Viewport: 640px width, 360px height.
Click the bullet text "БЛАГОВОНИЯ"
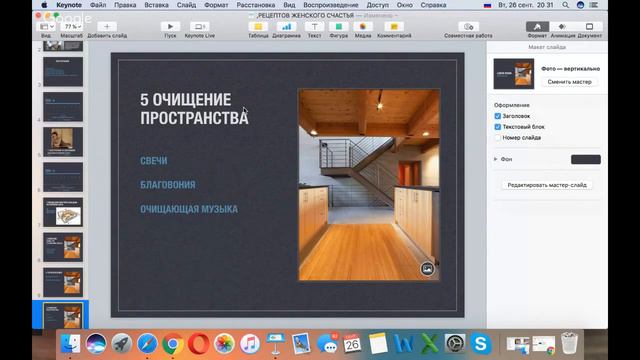[168, 185]
